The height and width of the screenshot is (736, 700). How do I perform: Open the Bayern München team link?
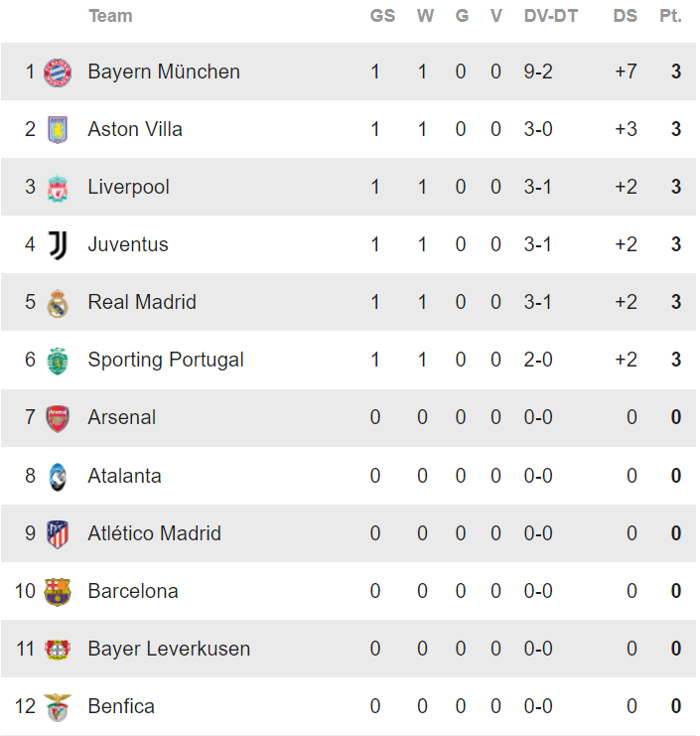164,72
